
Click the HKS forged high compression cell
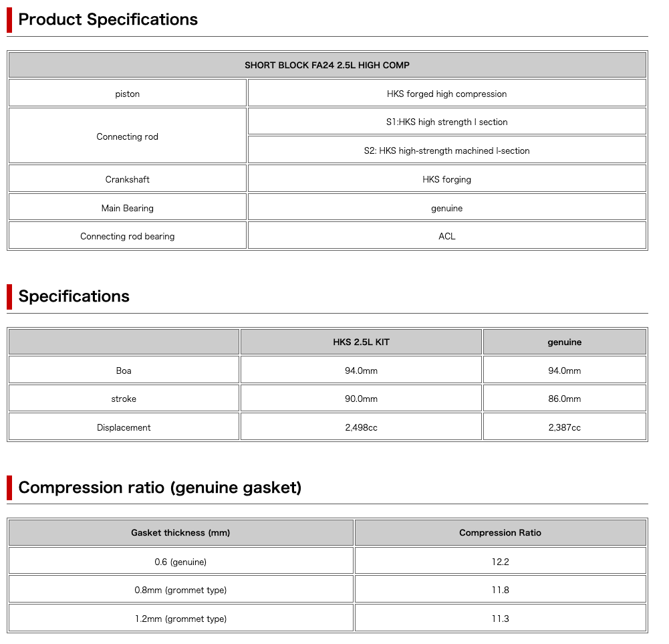coord(446,94)
